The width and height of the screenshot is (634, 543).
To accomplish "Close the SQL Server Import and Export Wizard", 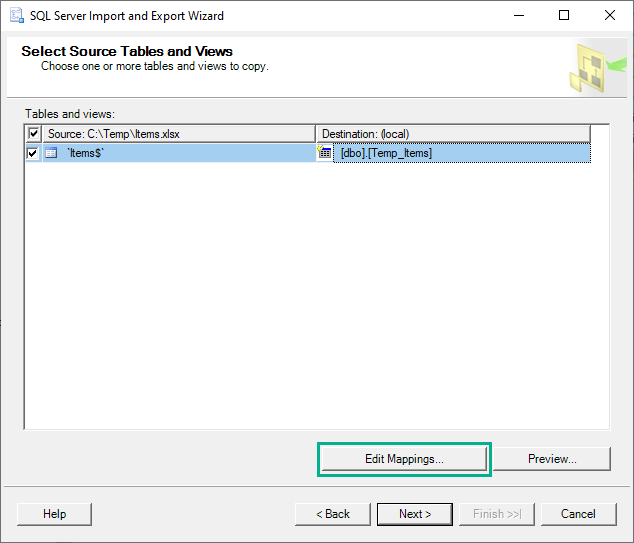I will (610, 16).
